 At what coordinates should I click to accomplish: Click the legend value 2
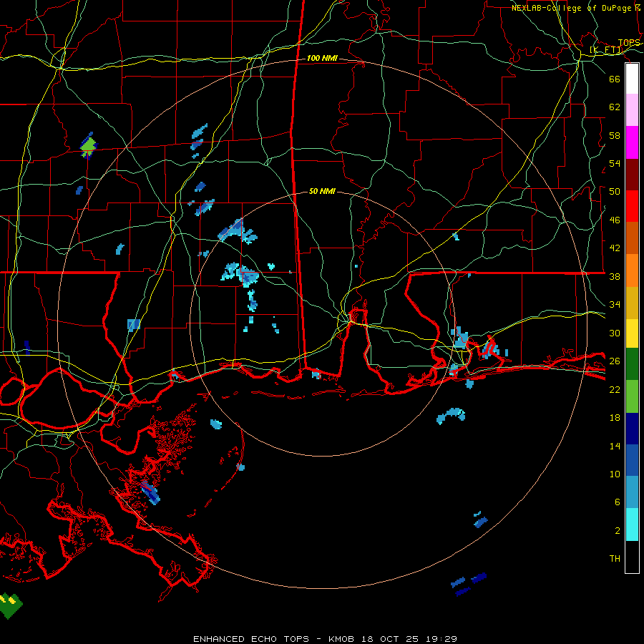(618, 530)
